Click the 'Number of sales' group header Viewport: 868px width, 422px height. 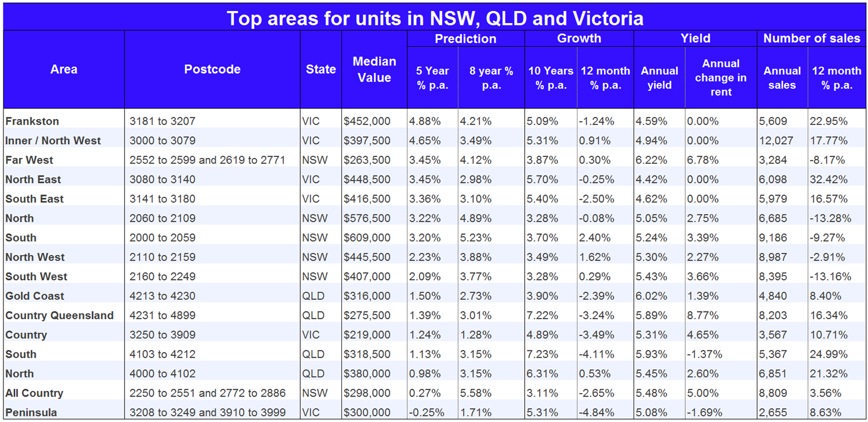tap(811, 39)
